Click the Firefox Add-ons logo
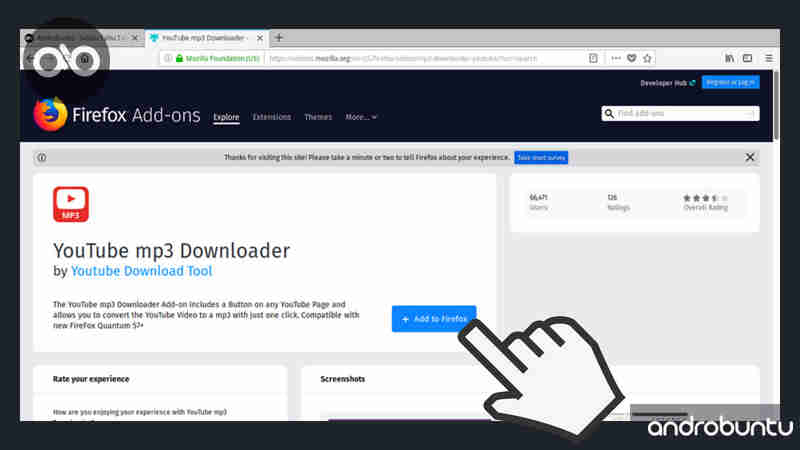800x450 pixels. [117, 114]
